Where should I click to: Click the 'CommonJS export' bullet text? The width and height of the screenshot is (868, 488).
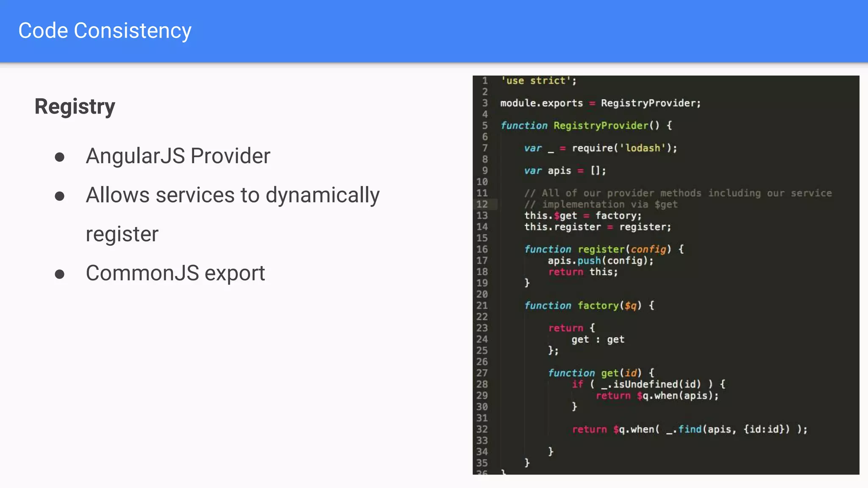click(x=175, y=273)
